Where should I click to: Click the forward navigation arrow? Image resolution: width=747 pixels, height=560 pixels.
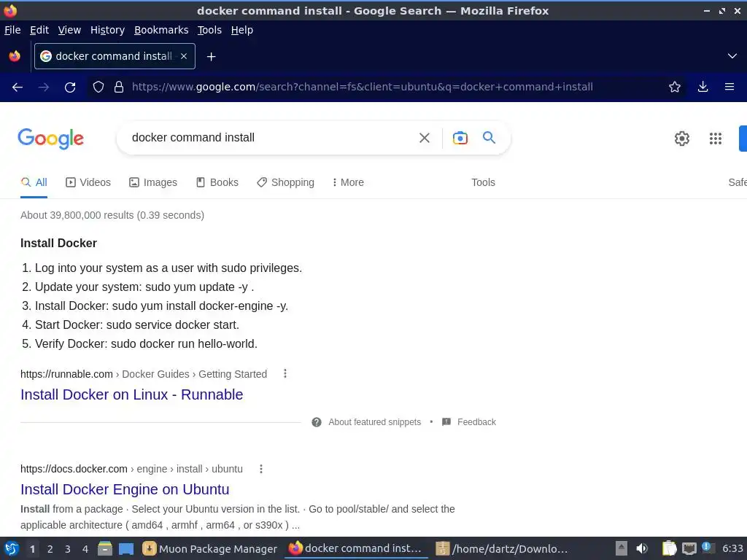click(43, 87)
